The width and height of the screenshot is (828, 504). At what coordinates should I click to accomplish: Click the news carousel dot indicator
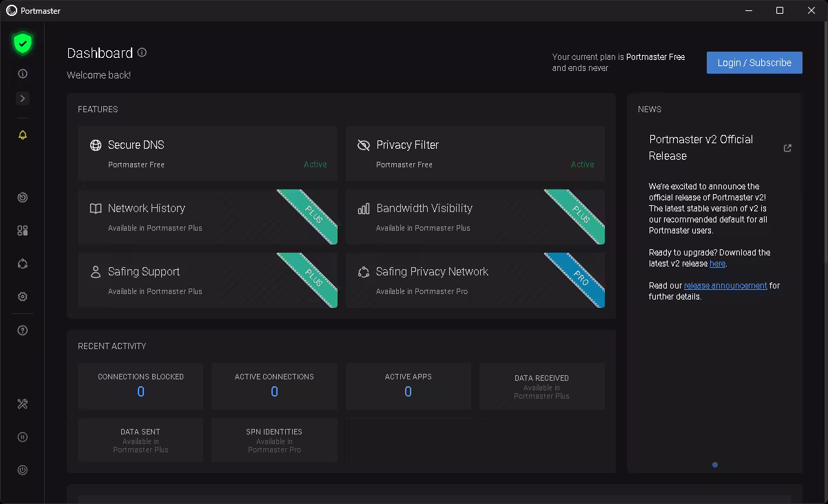coord(715,465)
